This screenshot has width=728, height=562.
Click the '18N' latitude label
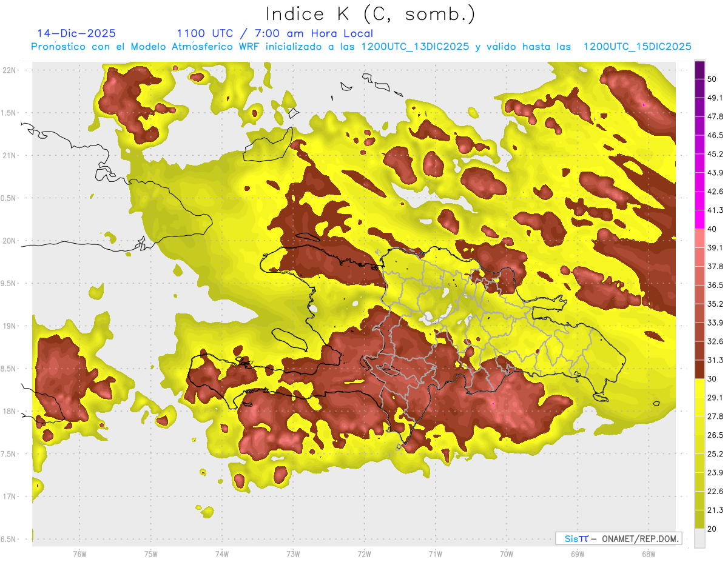click(9, 412)
